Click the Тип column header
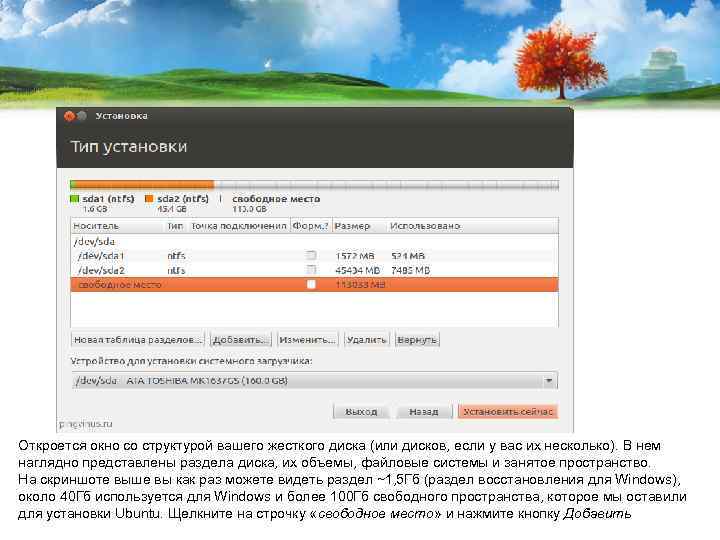 pyautogui.click(x=175, y=226)
